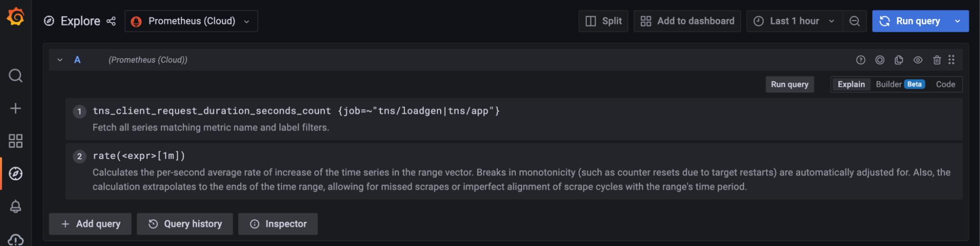Viewport: 980px width, 246px height.
Task: Open the Dashboards grid icon in sidebar
Action: (16, 141)
